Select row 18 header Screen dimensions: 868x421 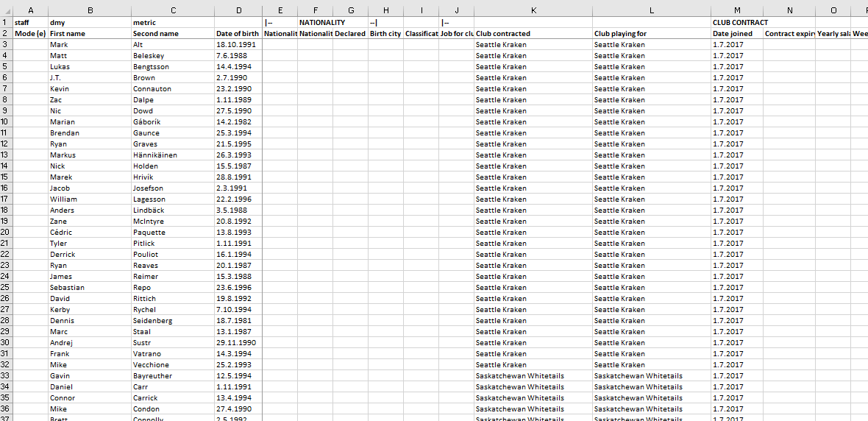[x=6, y=210]
